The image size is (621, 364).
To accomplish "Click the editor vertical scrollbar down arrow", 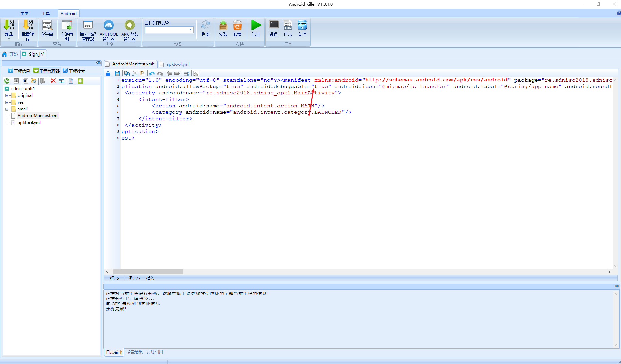I will pyautogui.click(x=615, y=266).
